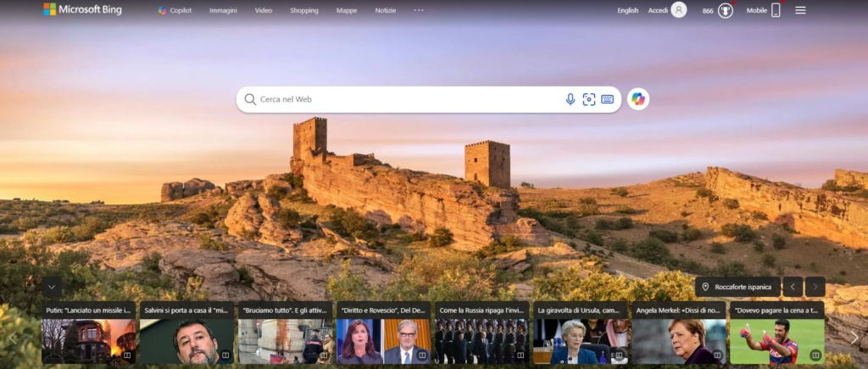Screen dimensions: 868x369
Task: Open the Rewards trophy icon
Action: (x=726, y=10)
